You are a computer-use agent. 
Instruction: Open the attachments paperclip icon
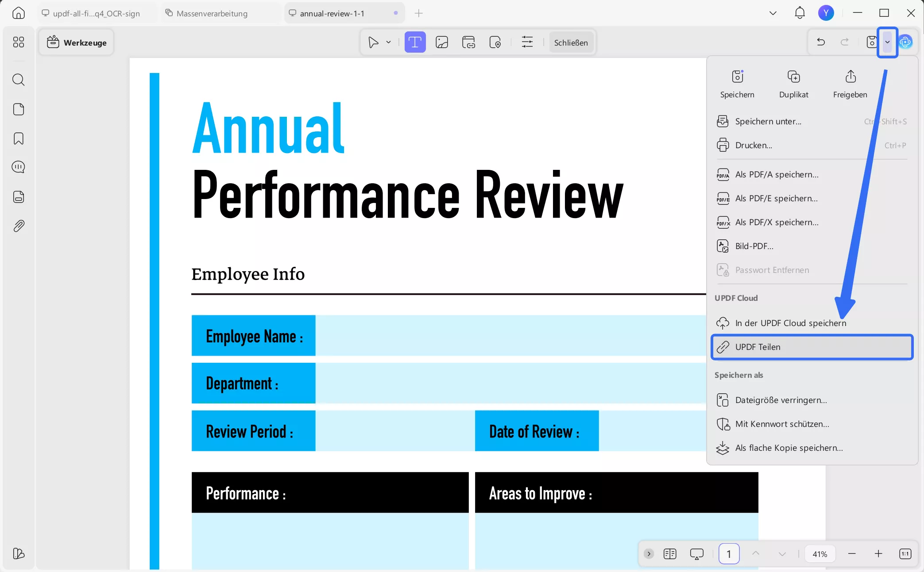point(18,226)
